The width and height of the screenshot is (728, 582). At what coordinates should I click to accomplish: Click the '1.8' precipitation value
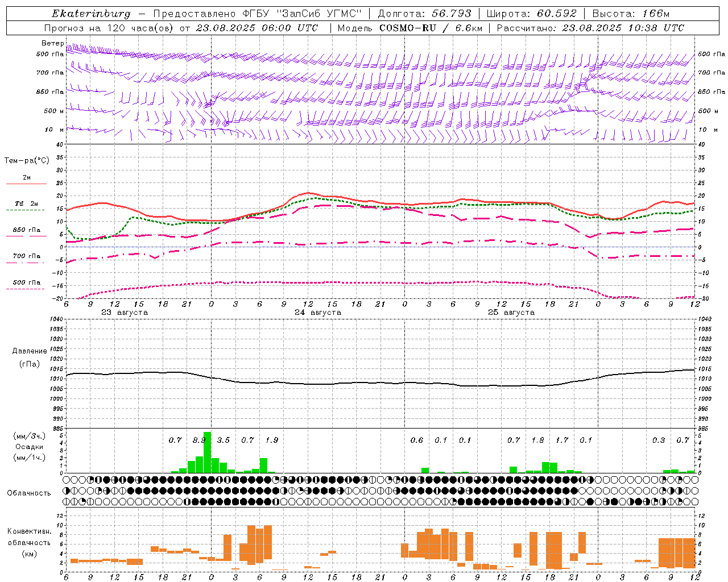point(537,440)
